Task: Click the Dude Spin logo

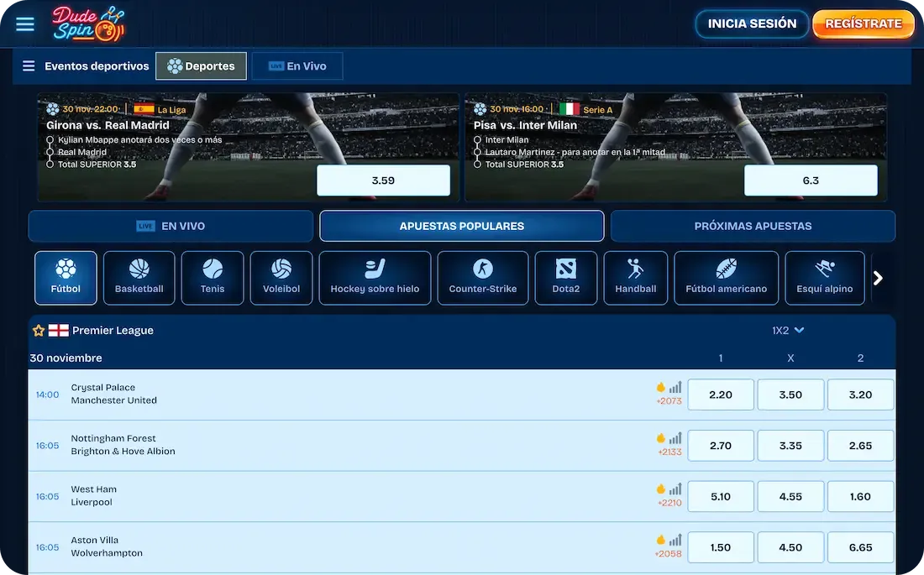Action: 87,24
